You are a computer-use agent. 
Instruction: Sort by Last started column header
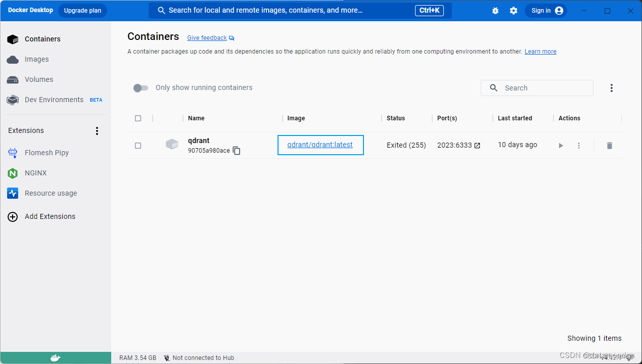[x=515, y=118]
